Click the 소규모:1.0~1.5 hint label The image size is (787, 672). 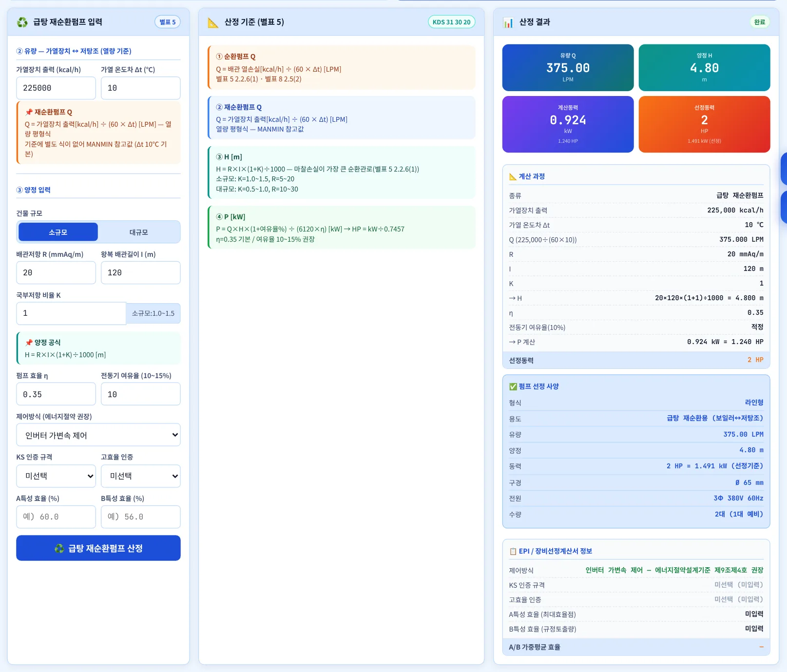[154, 313]
